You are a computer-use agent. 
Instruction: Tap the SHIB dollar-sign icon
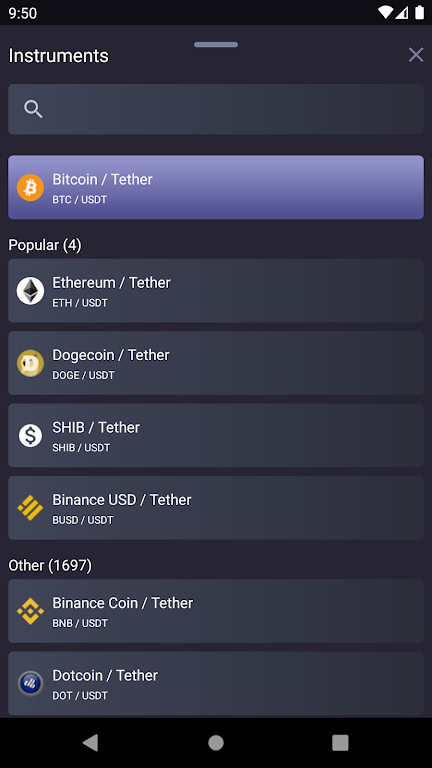tap(30, 435)
